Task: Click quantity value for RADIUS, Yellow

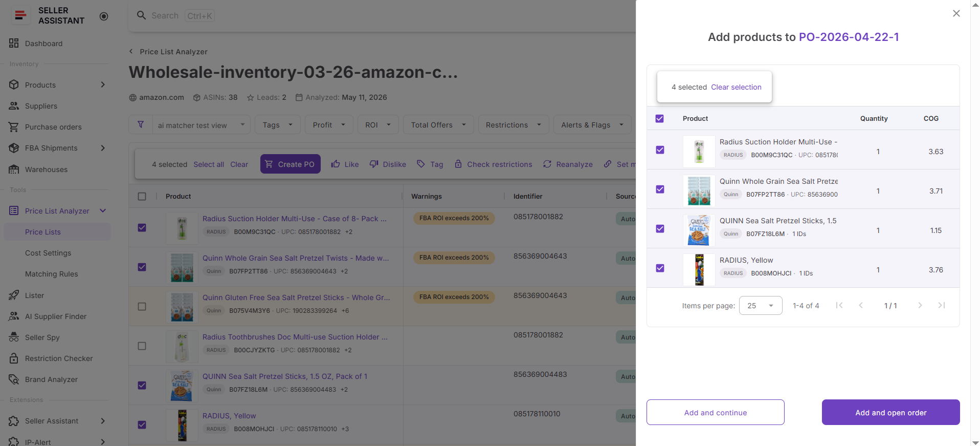Action: tap(878, 270)
